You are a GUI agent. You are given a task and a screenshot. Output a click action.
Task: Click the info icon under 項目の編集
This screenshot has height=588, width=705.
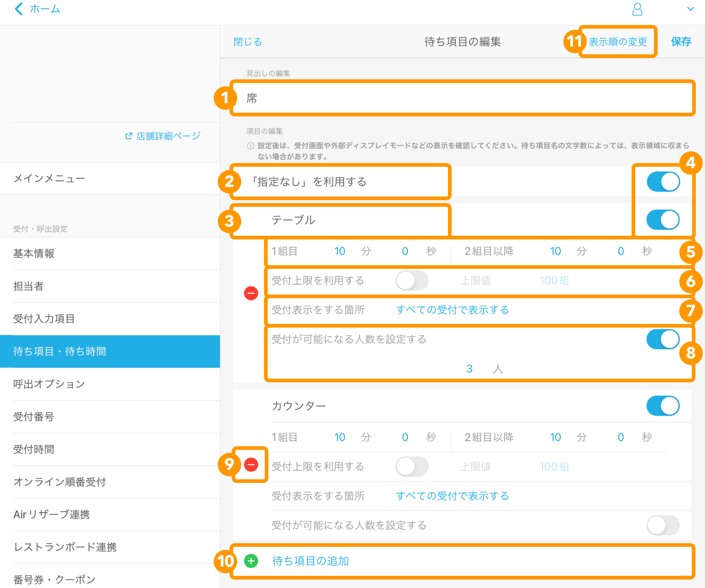(250, 146)
